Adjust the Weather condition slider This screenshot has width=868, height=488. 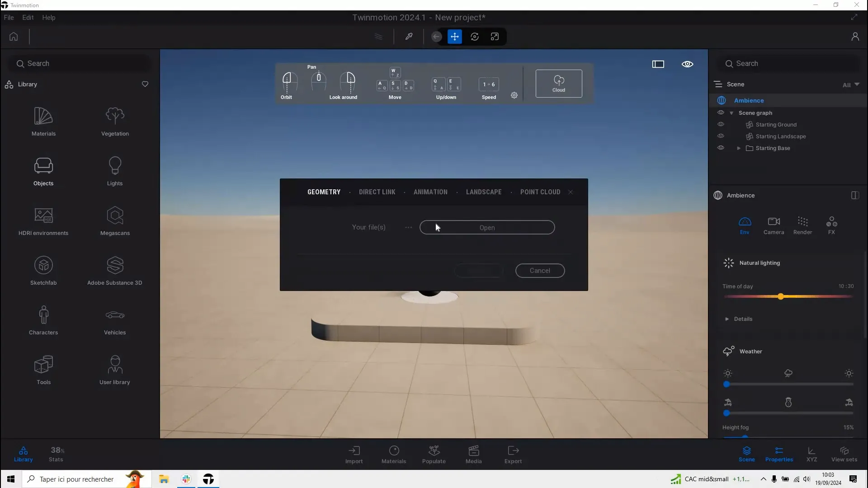[788, 384]
